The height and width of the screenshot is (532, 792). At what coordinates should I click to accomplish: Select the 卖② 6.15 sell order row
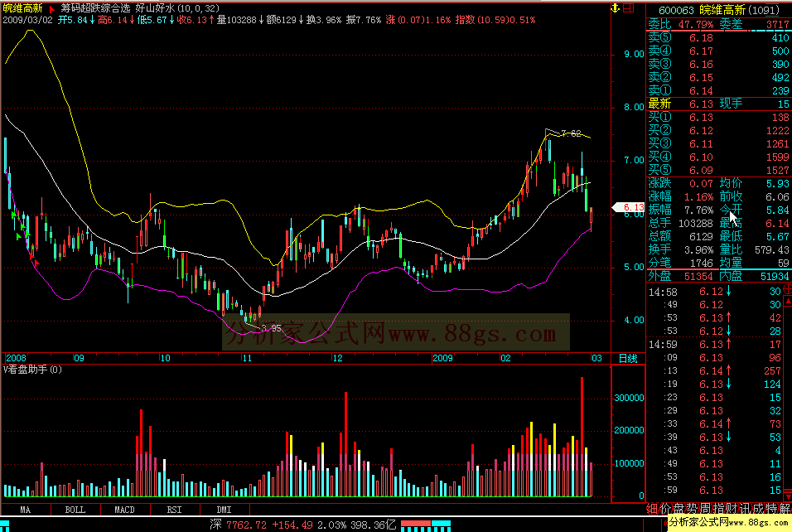coord(718,77)
